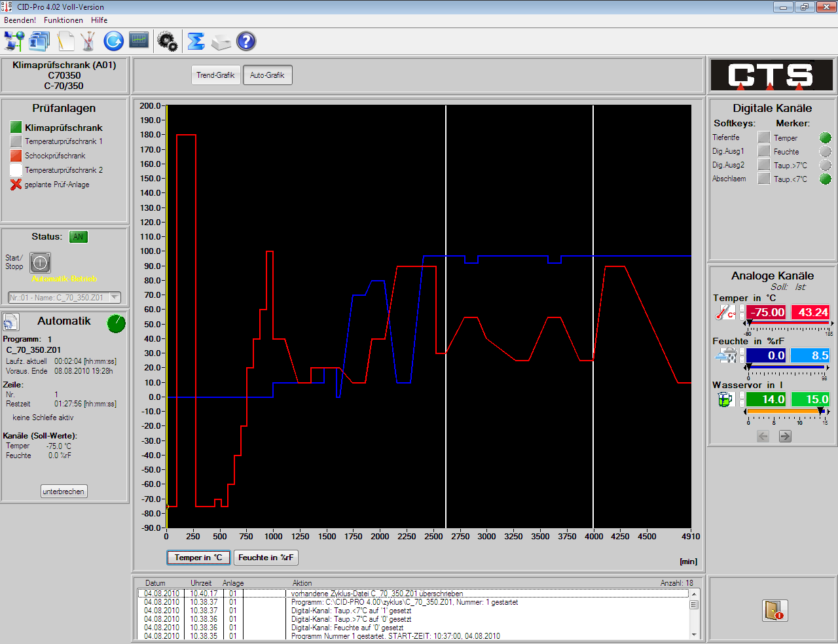The image size is (838, 644).
Task: Click the blue Sigma toolbar icon
Action: 196,41
